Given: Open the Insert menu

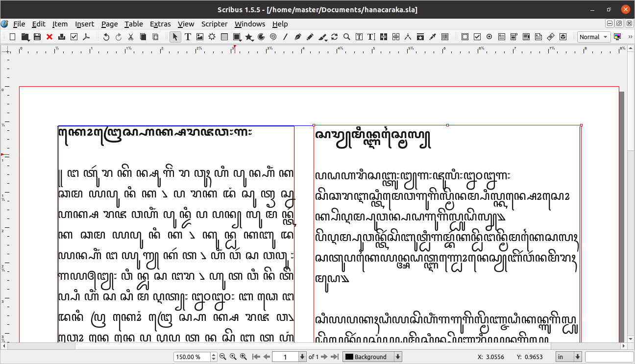Looking at the screenshot, I should point(84,24).
